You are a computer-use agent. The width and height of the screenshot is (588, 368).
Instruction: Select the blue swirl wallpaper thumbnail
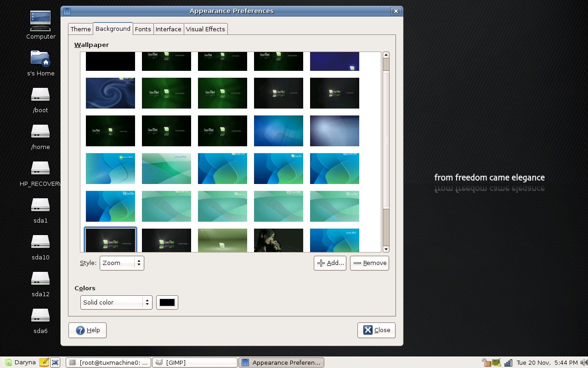(110, 93)
